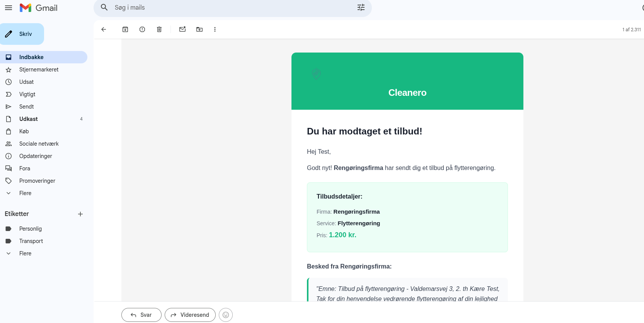Click the Søg i mails search field
The height and width of the screenshot is (323, 644).
point(232,8)
